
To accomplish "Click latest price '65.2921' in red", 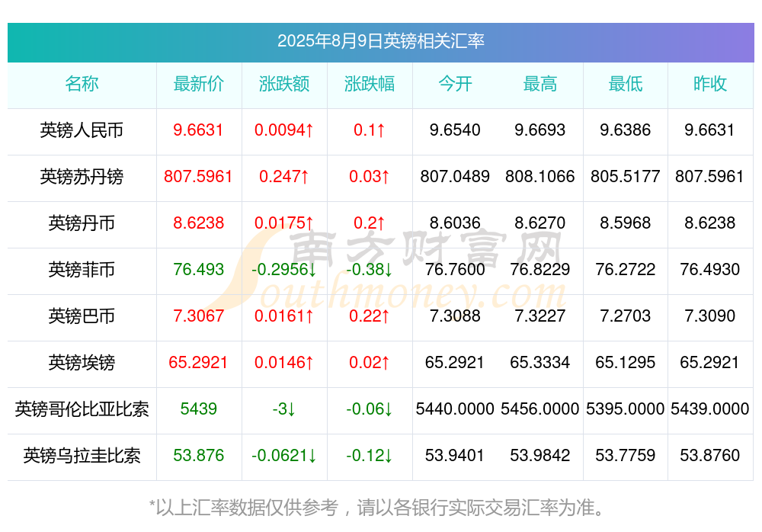I will [x=198, y=363].
